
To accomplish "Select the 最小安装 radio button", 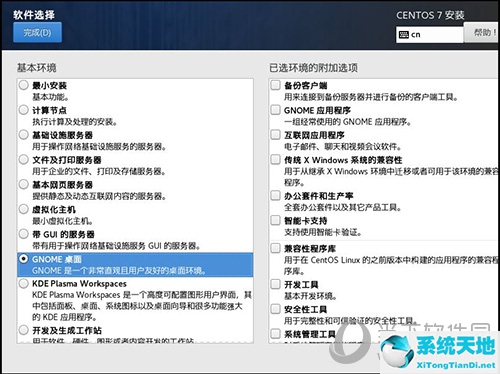I will 23,85.
